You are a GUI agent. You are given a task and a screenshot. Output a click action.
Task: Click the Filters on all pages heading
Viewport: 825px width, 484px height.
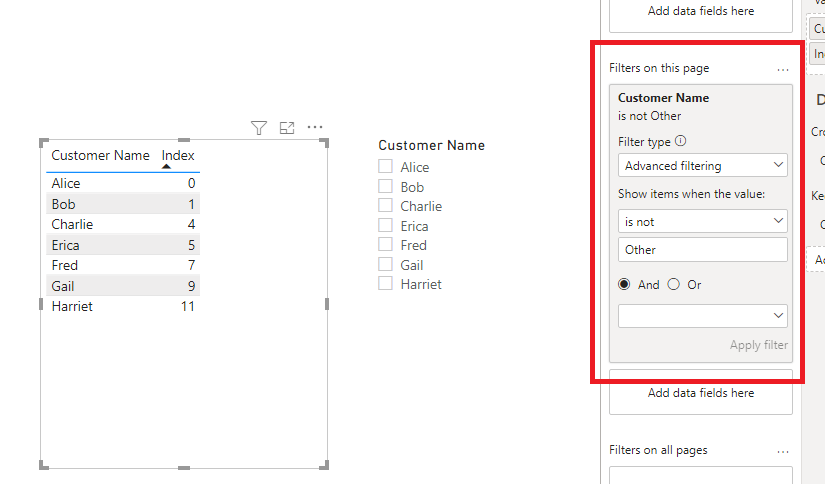pos(658,450)
